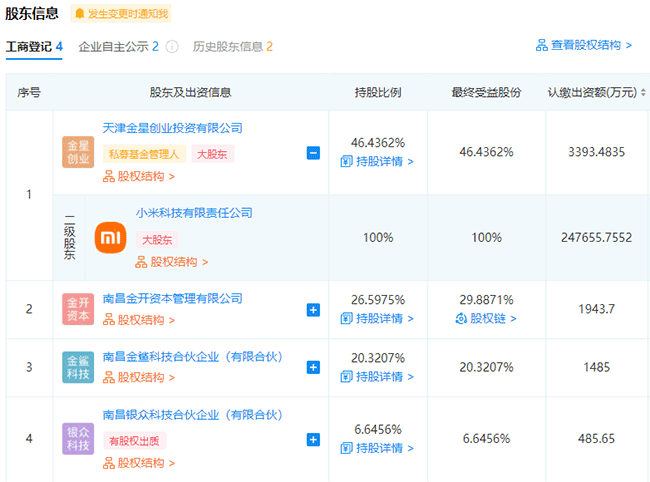The width and height of the screenshot is (650, 482).
Task: Click the 认缴出资额(万元) column header
Action: point(592,92)
